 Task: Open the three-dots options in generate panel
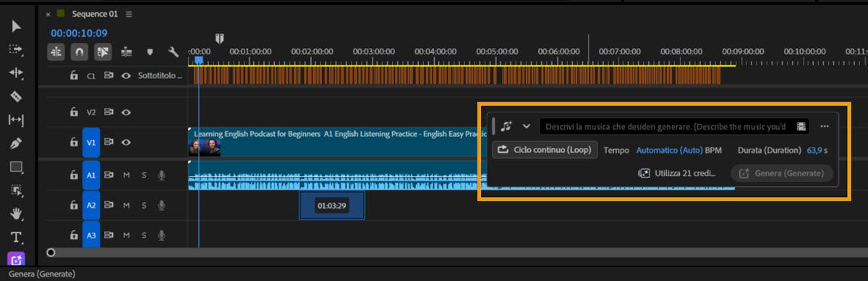[x=825, y=127]
